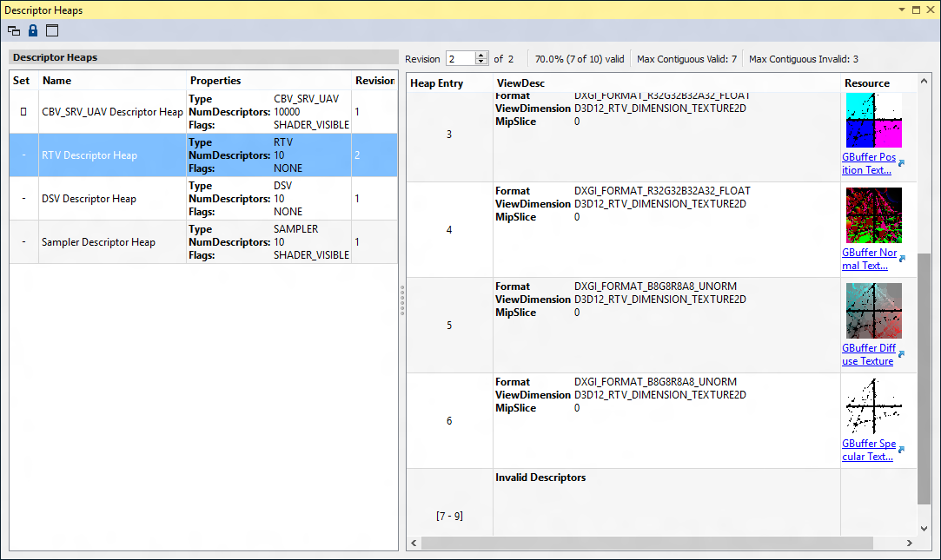The height and width of the screenshot is (560, 941).
Task: Click the Revision number input field
Action: 461,59
